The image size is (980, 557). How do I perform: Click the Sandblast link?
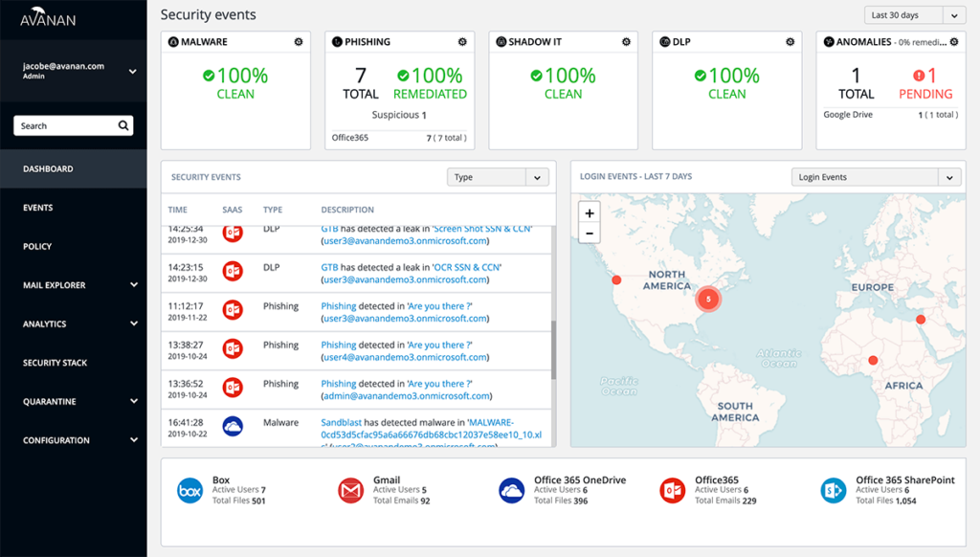pos(342,422)
